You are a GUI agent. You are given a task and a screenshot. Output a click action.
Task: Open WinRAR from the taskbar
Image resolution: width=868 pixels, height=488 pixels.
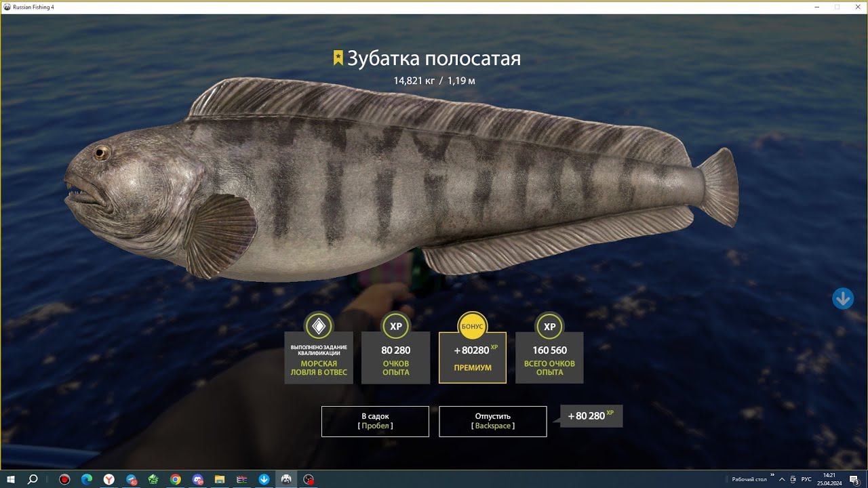tap(242, 479)
